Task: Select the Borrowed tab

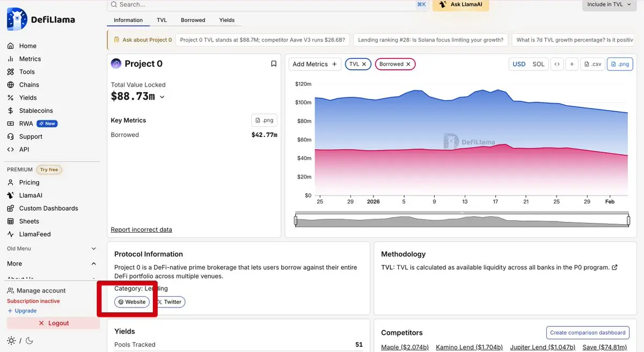Action: click(x=193, y=20)
